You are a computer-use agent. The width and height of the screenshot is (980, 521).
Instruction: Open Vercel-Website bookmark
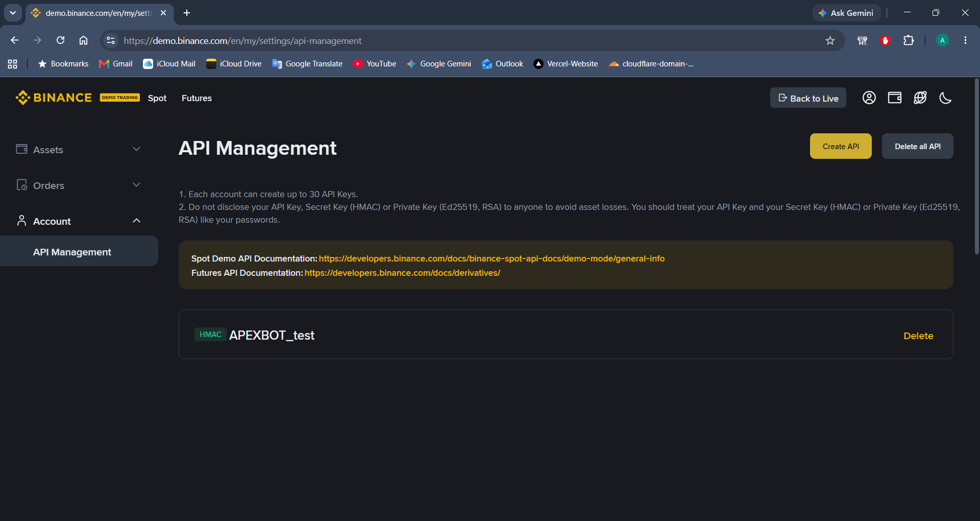(x=566, y=64)
